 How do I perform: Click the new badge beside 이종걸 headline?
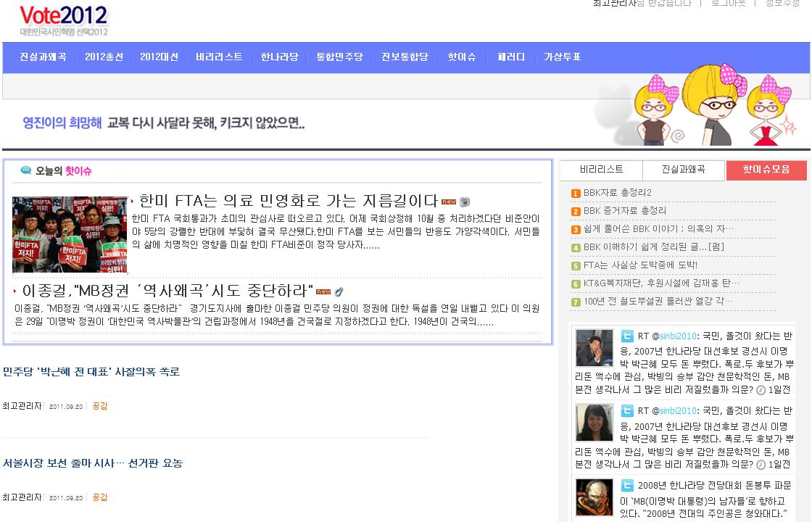323,291
